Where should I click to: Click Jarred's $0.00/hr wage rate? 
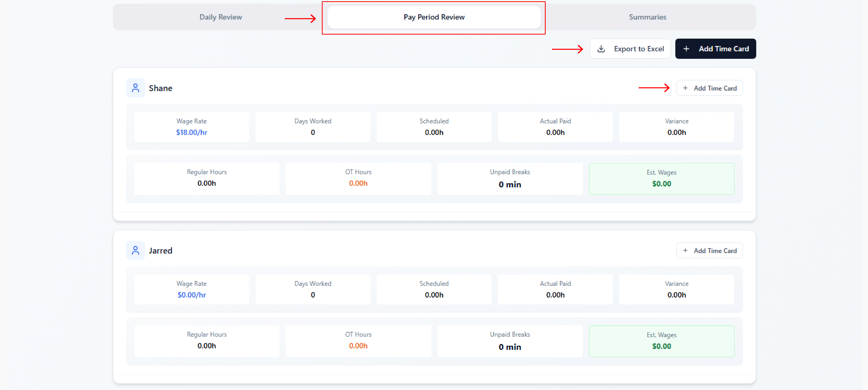pyautogui.click(x=191, y=295)
